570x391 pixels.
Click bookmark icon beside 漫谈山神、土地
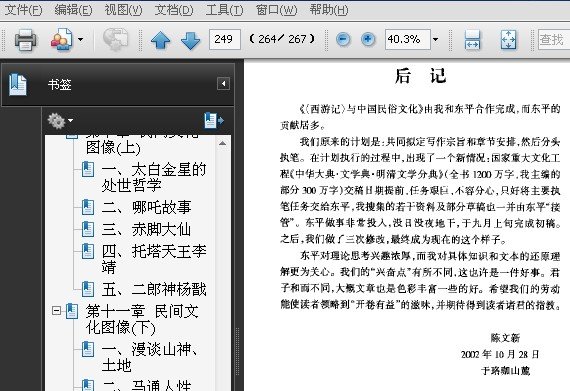pos(88,349)
